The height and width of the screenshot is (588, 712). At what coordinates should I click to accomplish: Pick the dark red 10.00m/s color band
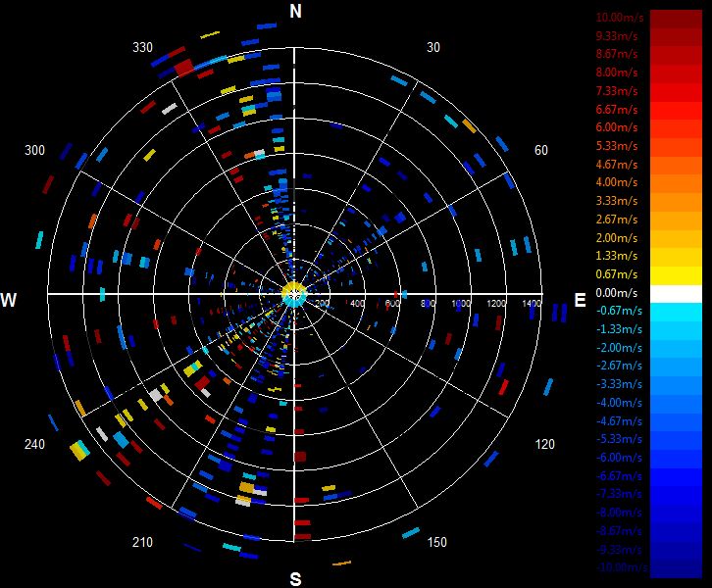click(x=676, y=20)
